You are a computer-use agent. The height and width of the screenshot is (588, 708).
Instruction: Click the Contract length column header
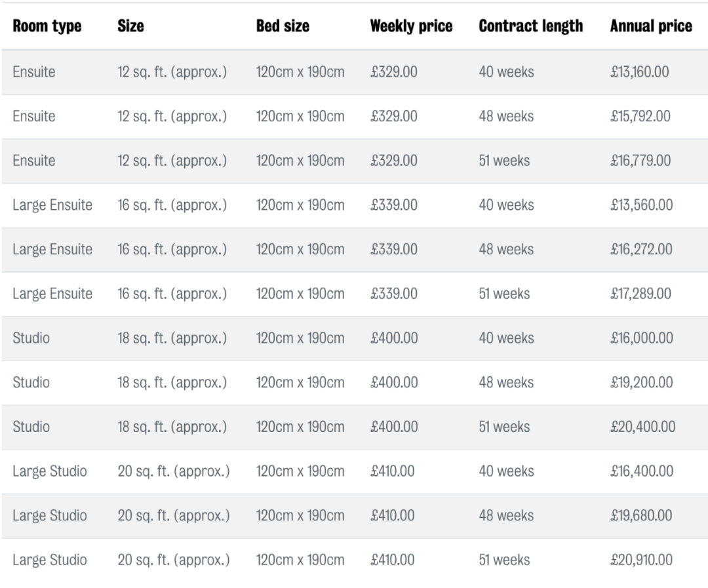pyautogui.click(x=530, y=26)
